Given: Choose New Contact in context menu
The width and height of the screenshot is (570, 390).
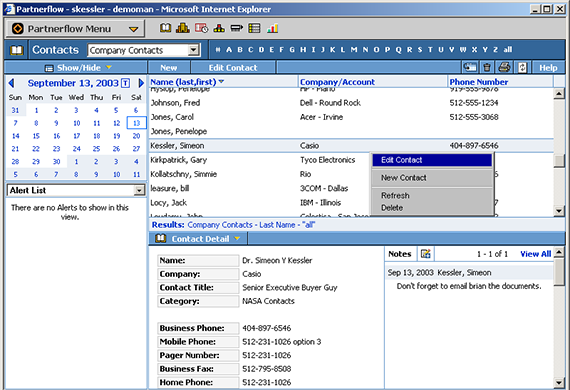Looking at the screenshot, I should coord(432,178).
